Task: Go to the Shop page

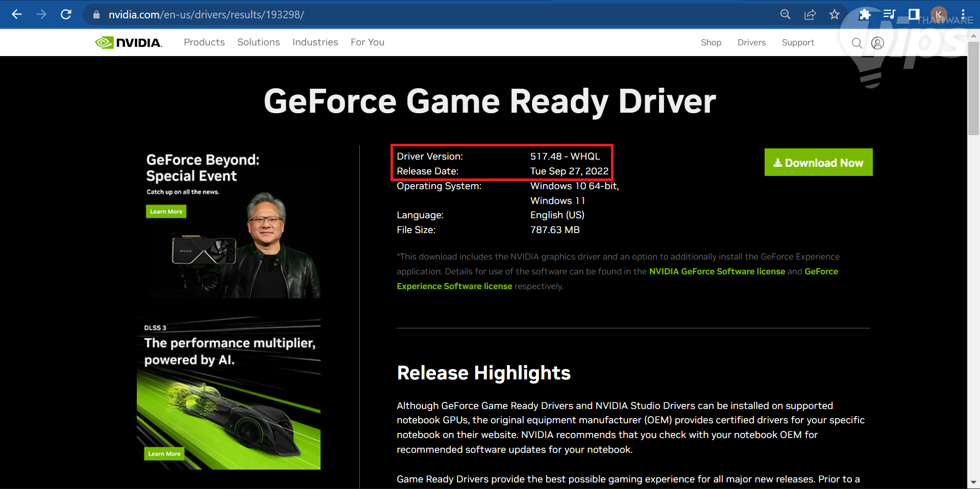Action: coord(711,43)
